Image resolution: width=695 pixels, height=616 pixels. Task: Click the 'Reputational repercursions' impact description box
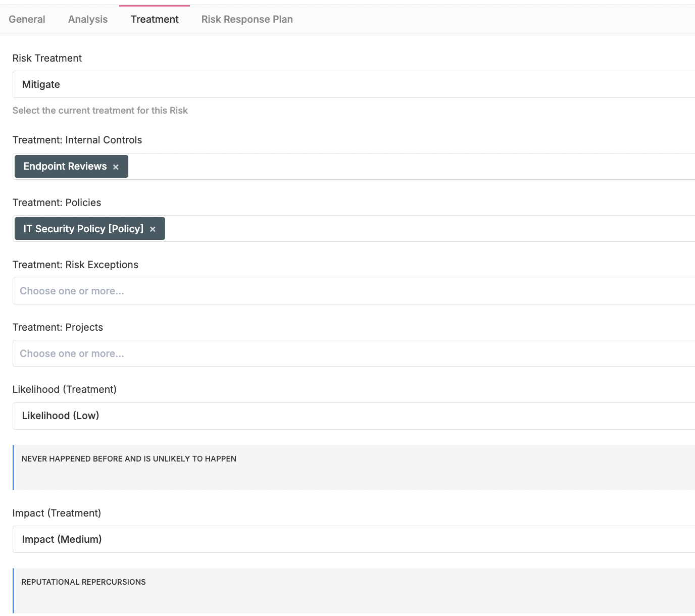pos(354,590)
